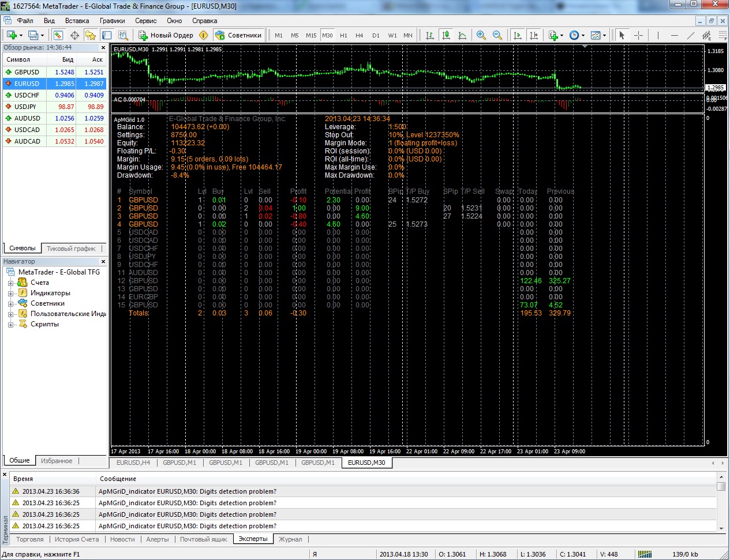730x560 pixels.
Task: Select the AUDCAD row in Market Watch
Action: [x=55, y=141]
